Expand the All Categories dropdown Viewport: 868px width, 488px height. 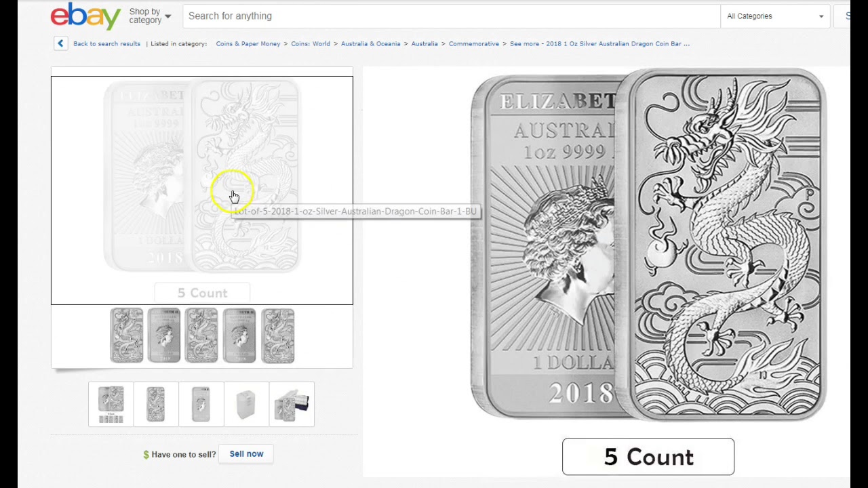pyautogui.click(x=775, y=16)
